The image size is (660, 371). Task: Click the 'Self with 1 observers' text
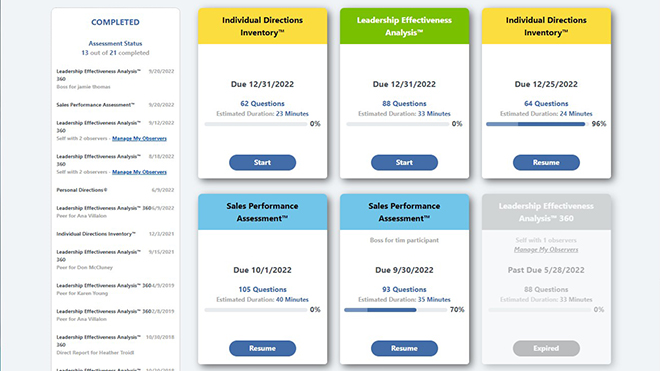[x=546, y=240]
